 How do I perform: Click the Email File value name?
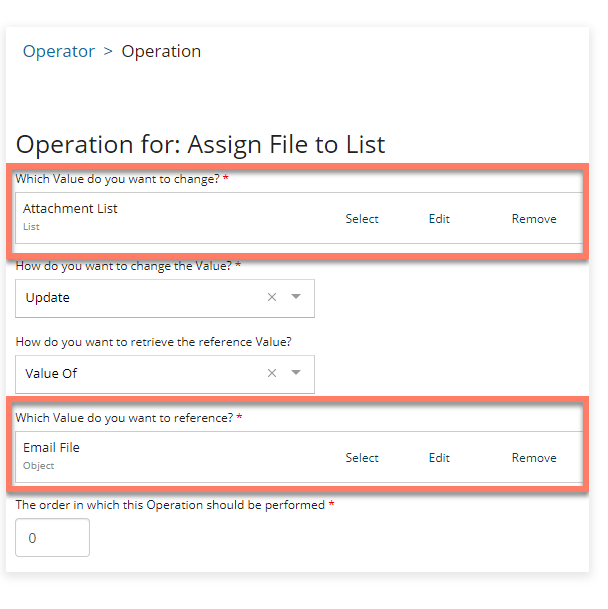(x=51, y=447)
